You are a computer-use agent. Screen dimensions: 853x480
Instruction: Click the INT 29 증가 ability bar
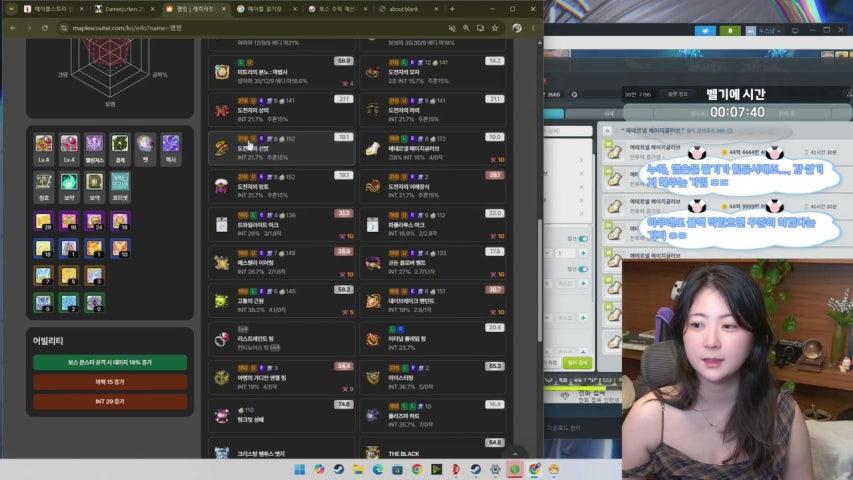(110, 402)
